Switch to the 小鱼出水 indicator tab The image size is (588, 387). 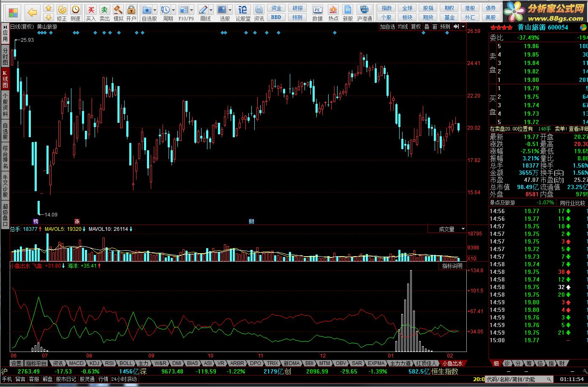pyautogui.click(x=452, y=363)
